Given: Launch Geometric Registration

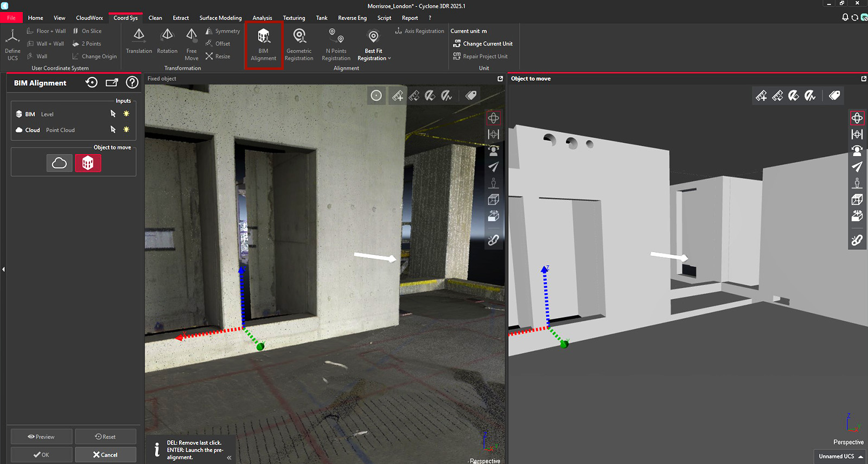Looking at the screenshot, I should tap(299, 45).
